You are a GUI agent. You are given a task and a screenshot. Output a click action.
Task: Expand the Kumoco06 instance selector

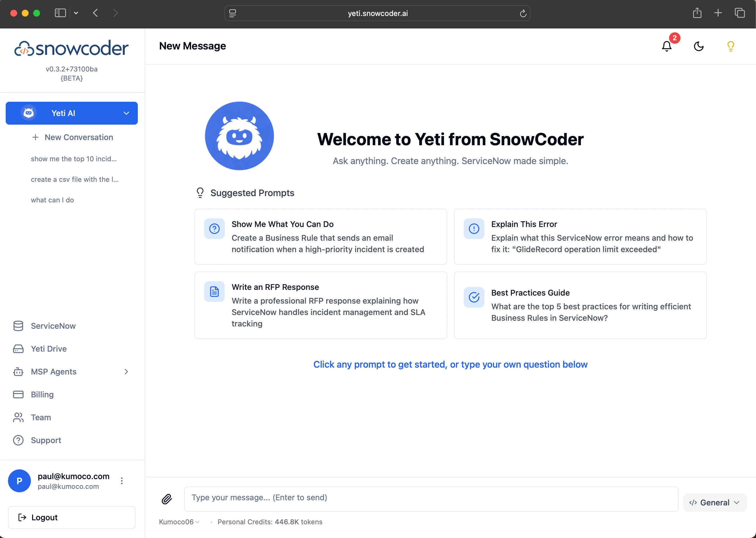(x=179, y=522)
